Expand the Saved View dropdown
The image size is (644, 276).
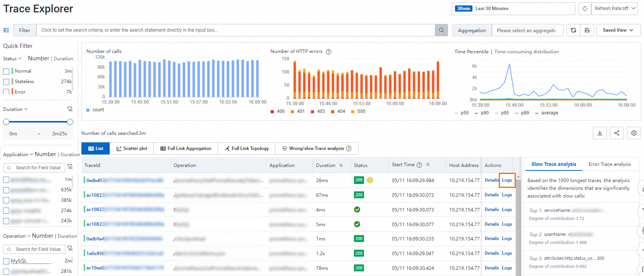[618, 30]
